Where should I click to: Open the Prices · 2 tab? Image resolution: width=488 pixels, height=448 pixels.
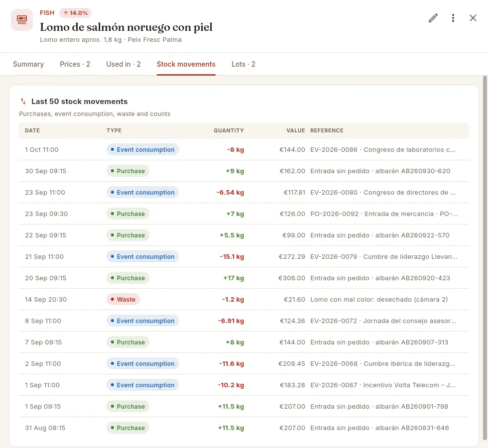click(x=75, y=64)
